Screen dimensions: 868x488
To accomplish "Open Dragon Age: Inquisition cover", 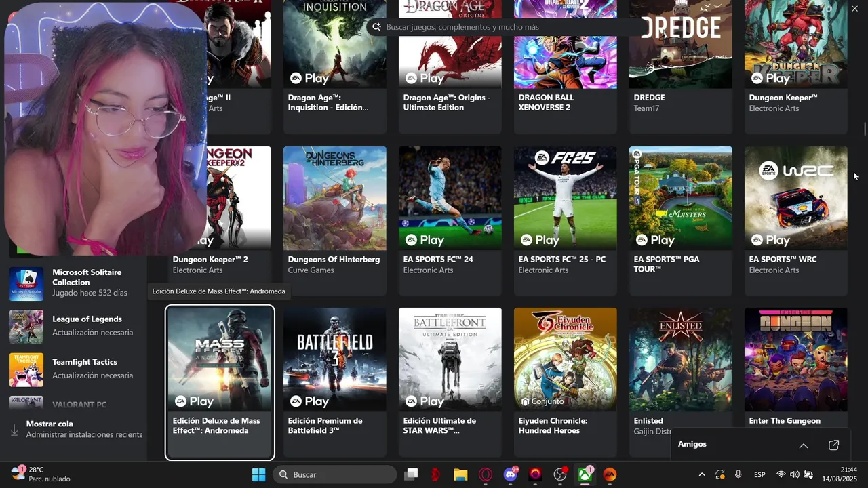I will point(335,44).
